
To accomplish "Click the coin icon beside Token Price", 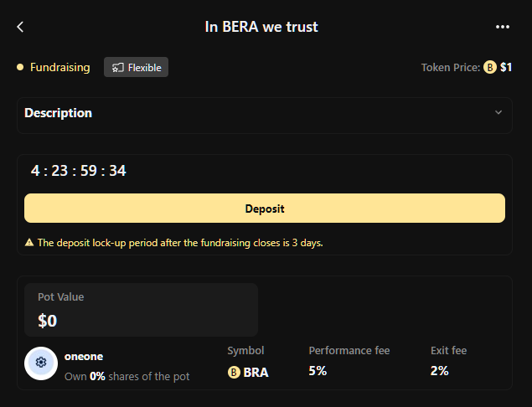I will tap(490, 67).
